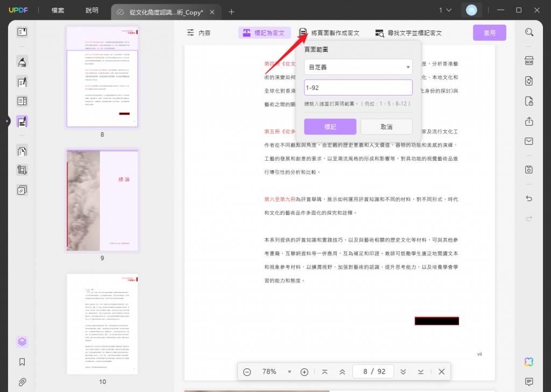This screenshot has width=551, height=392.
Task: Click the Redo arrow on right sidebar
Action: tap(529, 218)
